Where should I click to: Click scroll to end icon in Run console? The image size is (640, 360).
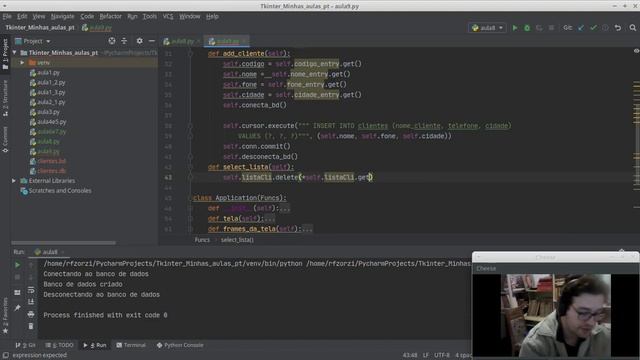(x=31, y=302)
